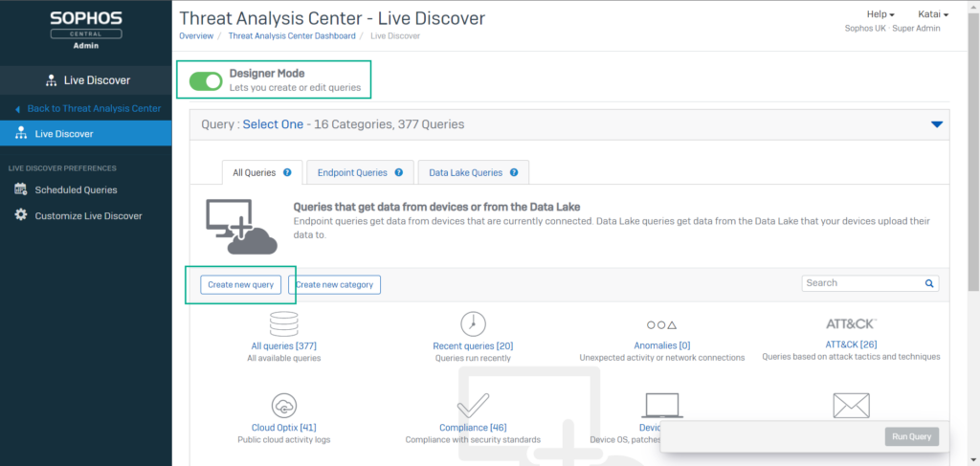Click the Run Query button
The height and width of the screenshot is (466, 980).
[912, 436]
